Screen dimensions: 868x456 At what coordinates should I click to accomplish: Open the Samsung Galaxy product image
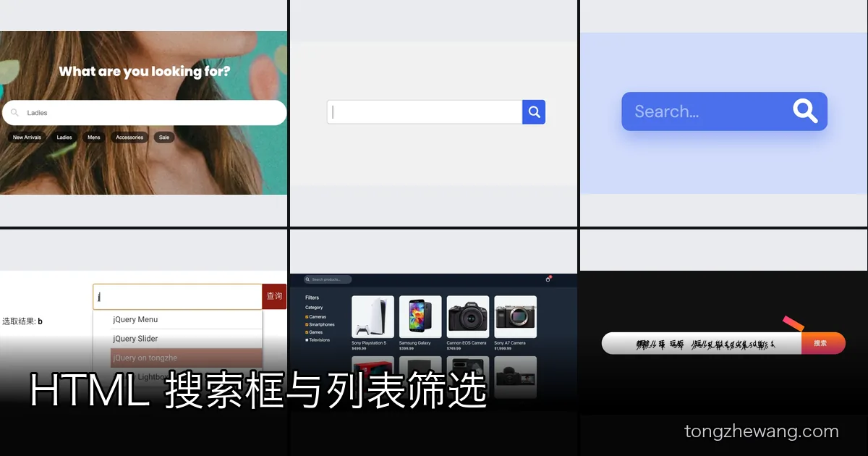pos(420,317)
